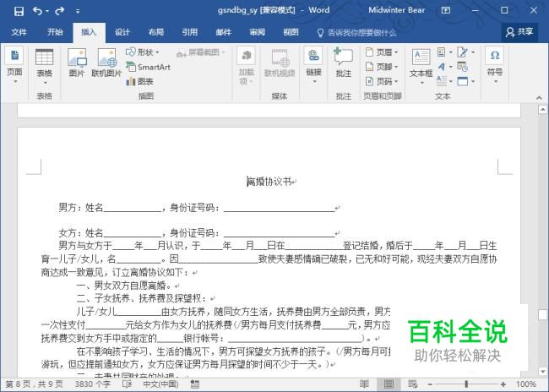This screenshot has width=549, height=392.
Task: Click the 中文(中国) language indicator
Action: pos(160,384)
